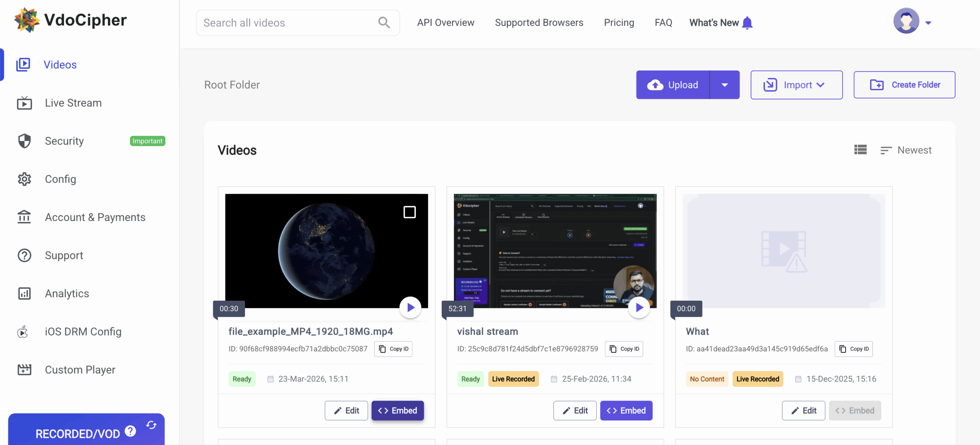Expand the user account dropdown arrow
This screenshot has width=980, height=445.
tap(928, 23)
